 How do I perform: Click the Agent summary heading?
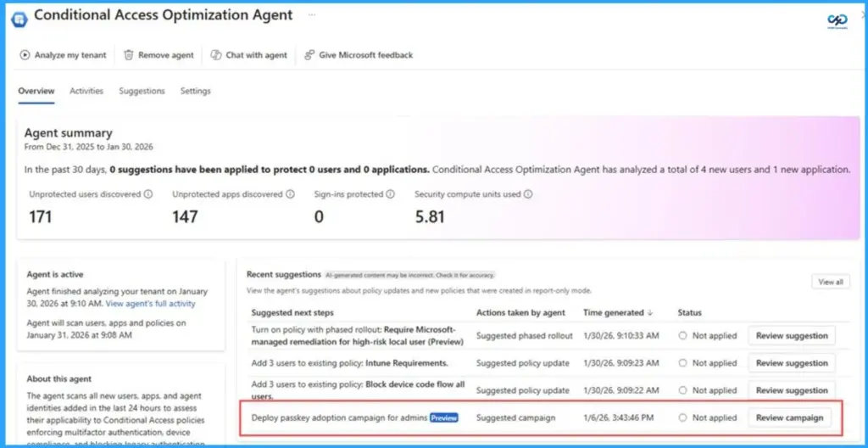(68, 133)
